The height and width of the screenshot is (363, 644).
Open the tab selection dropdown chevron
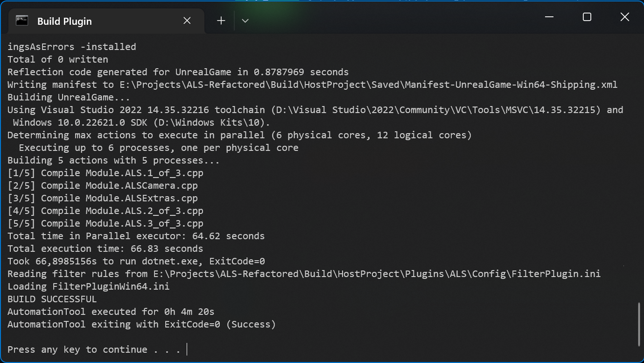(x=245, y=21)
